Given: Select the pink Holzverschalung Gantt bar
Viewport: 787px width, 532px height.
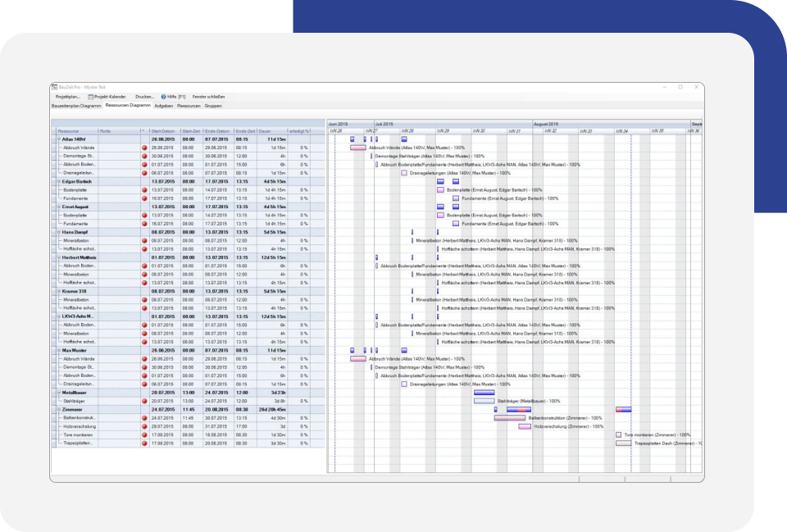Looking at the screenshot, I should tap(524, 426).
